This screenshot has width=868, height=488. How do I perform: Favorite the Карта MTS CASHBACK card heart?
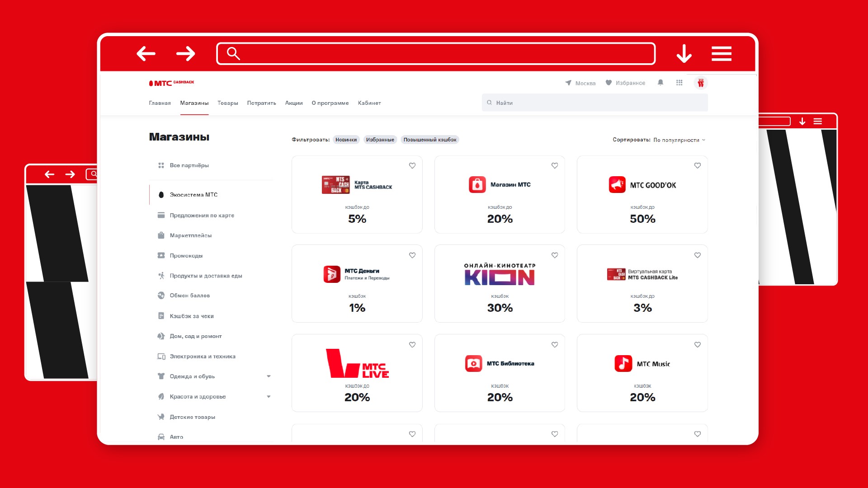pos(412,166)
